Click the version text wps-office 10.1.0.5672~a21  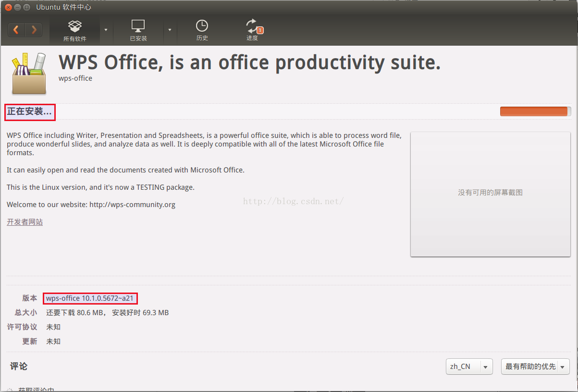[90, 298]
